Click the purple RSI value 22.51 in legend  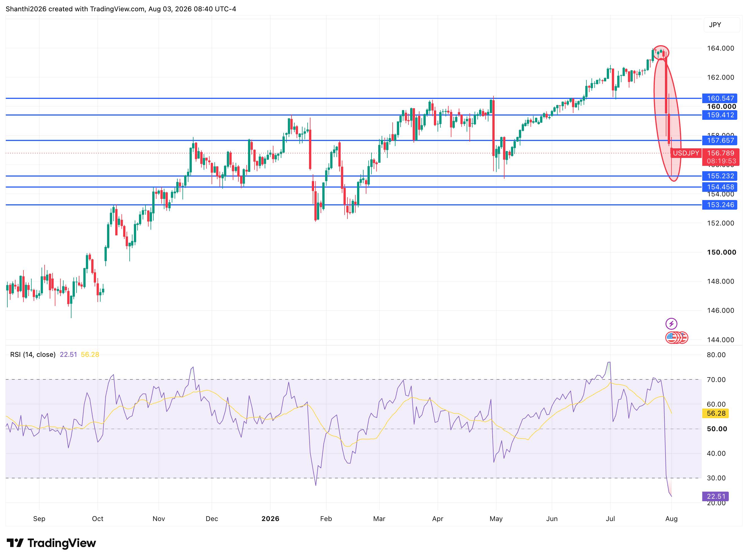tap(68, 354)
